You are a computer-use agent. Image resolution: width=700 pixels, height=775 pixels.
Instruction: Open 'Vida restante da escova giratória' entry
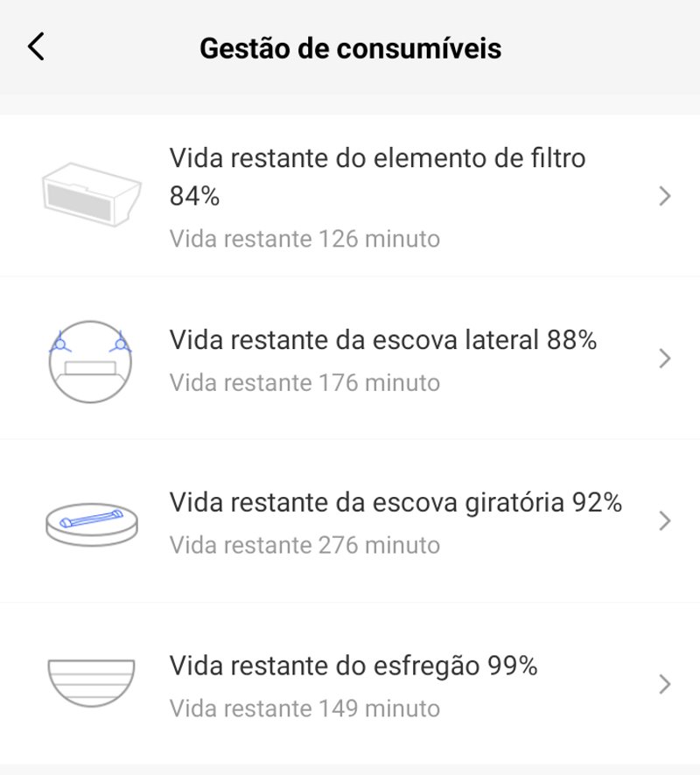point(368,502)
